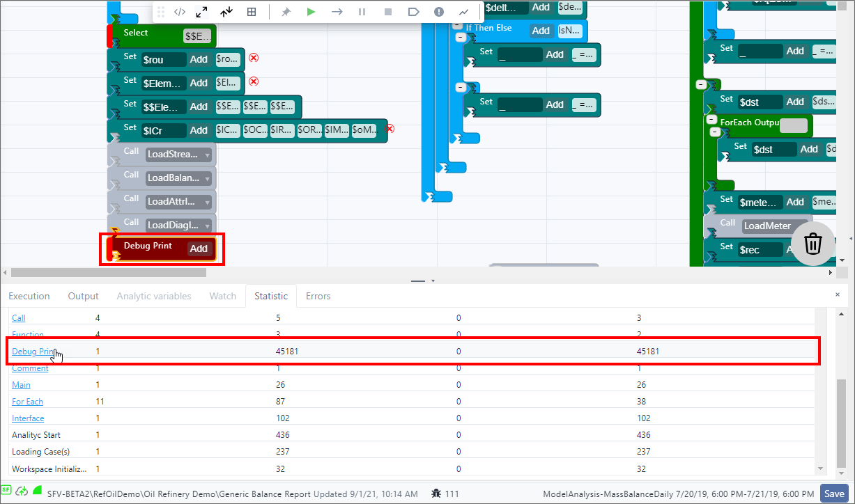The height and width of the screenshot is (504, 855).
Task: Click the trash can delete icon
Action: tap(812, 244)
